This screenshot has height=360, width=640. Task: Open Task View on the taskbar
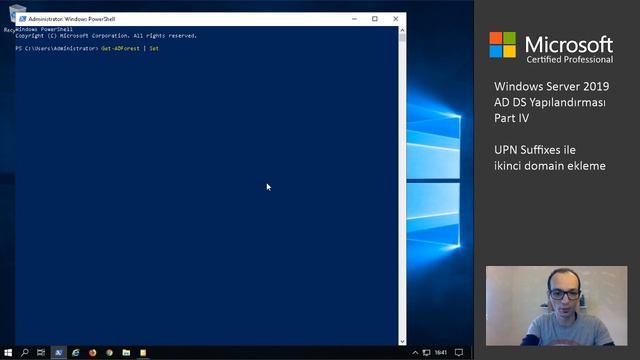point(41,353)
